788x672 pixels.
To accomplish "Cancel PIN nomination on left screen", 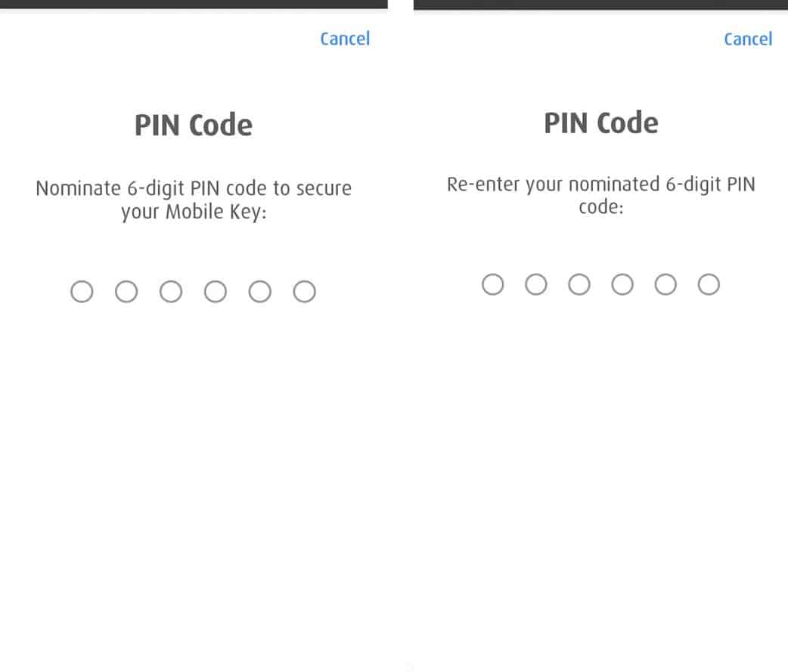I will click(x=345, y=39).
